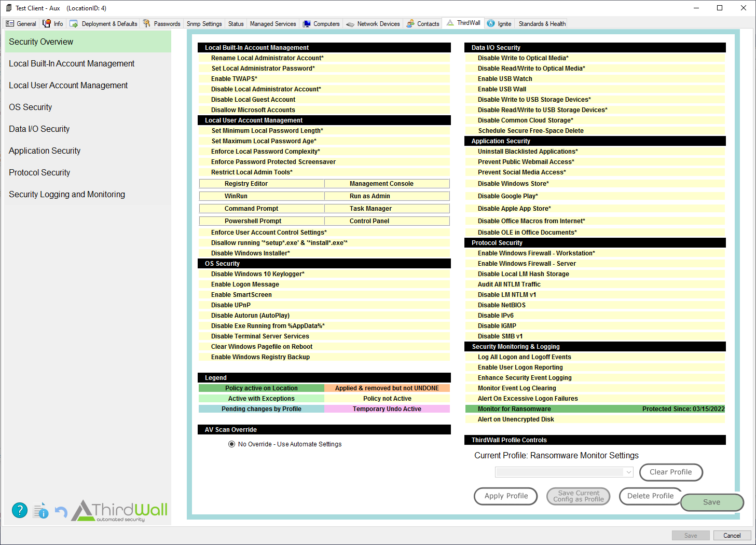Open Local User Account Management sidebar item
Viewport: 756px width, 545px height.
[x=88, y=85]
